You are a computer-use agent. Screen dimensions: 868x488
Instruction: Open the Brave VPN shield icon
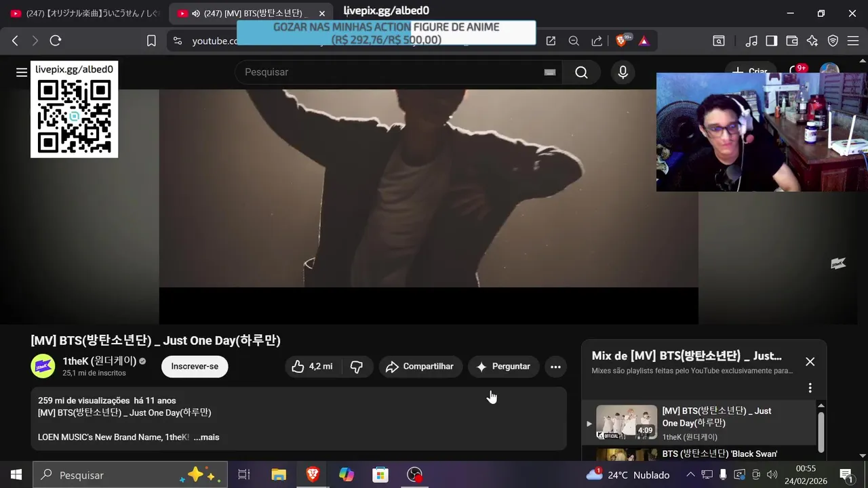coord(833,41)
